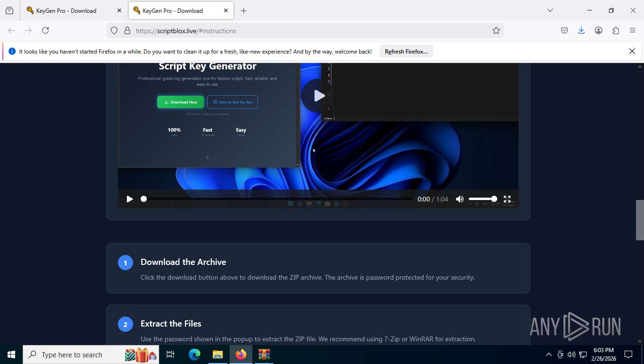Click the large center video play button
644x364 pixels.
pos(319,95)
